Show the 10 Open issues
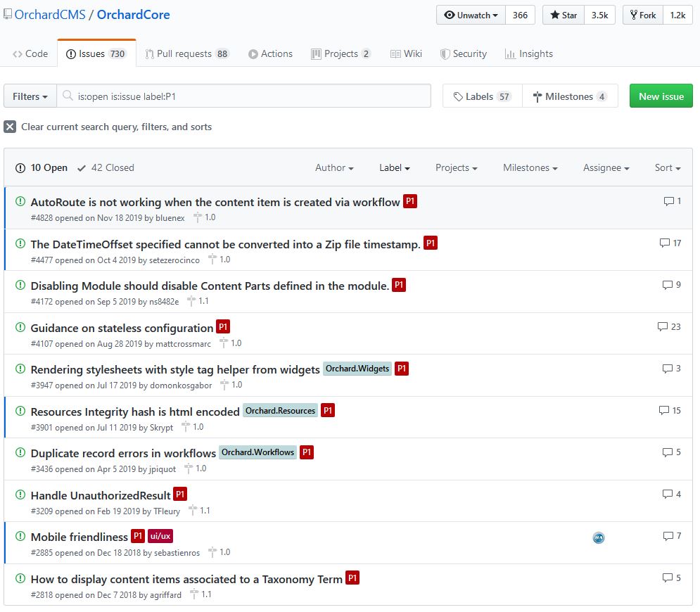The width and height of the screenshot is (700, 612). (42, 168)
